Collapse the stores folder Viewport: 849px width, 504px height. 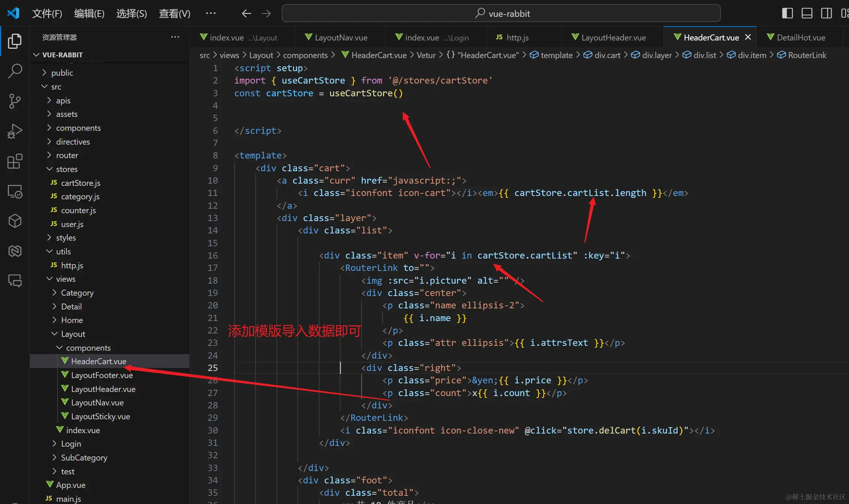[67, 169]
